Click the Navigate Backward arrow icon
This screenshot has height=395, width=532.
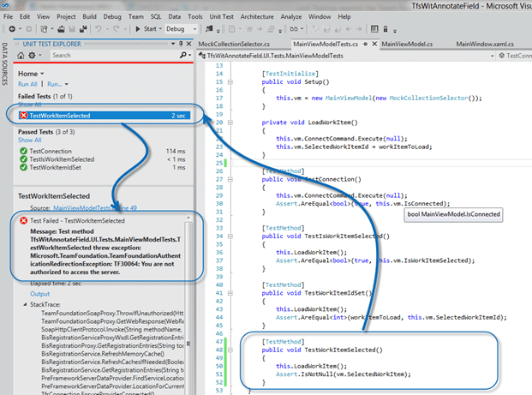[12, 29]
